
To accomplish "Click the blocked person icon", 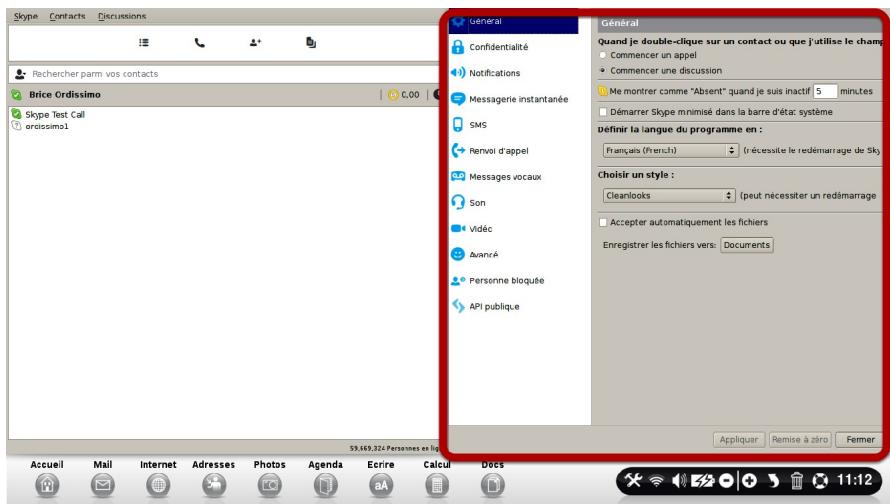I will 457,280.
